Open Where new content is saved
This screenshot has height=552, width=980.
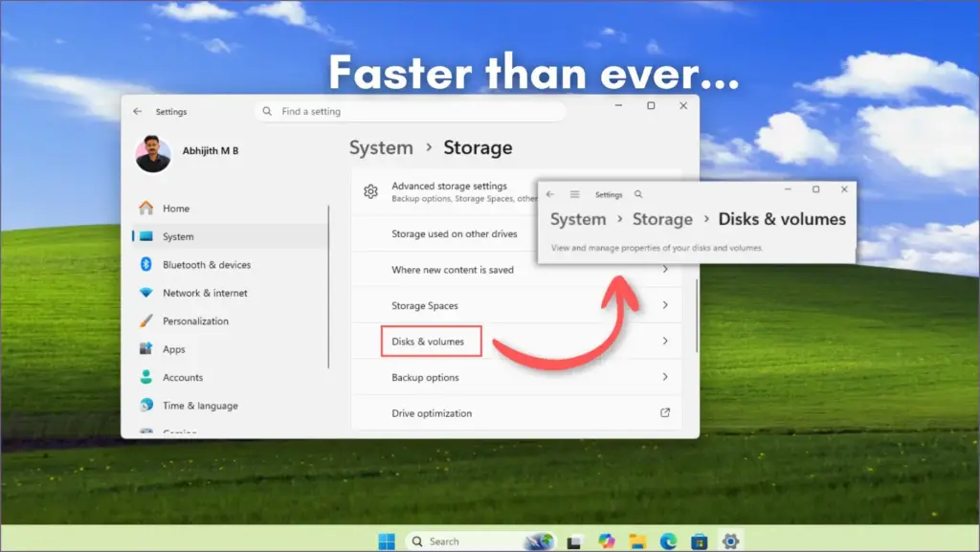pyautogui.click(x=516, y=269)
